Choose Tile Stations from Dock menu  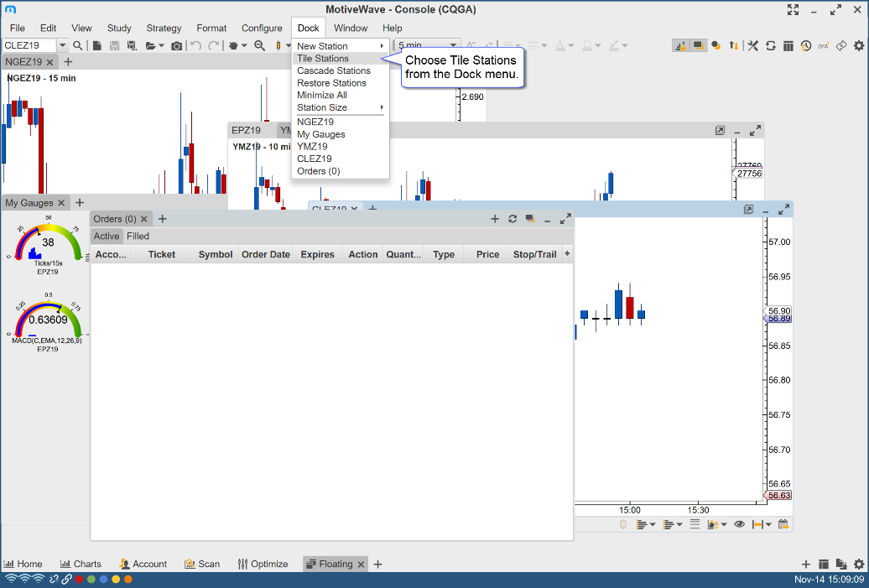(323, 59)
